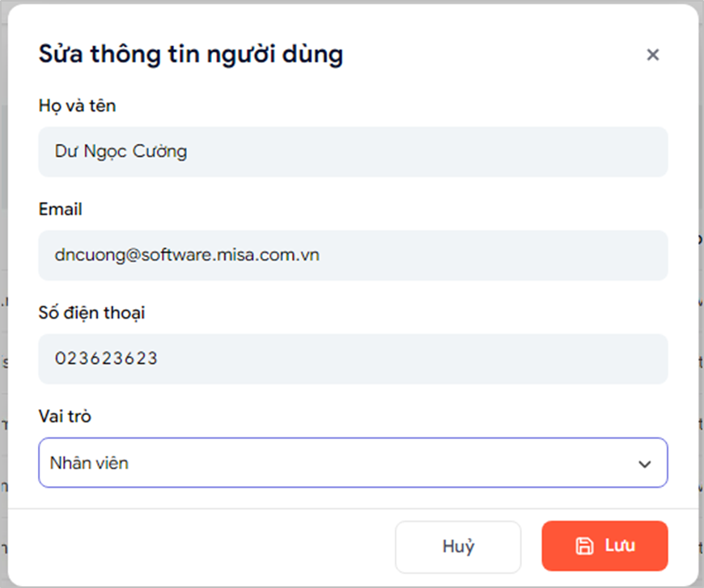This screenshot has width=704, height=588.
Task: Select the Nhân viên role value
Action: point(89,463)
